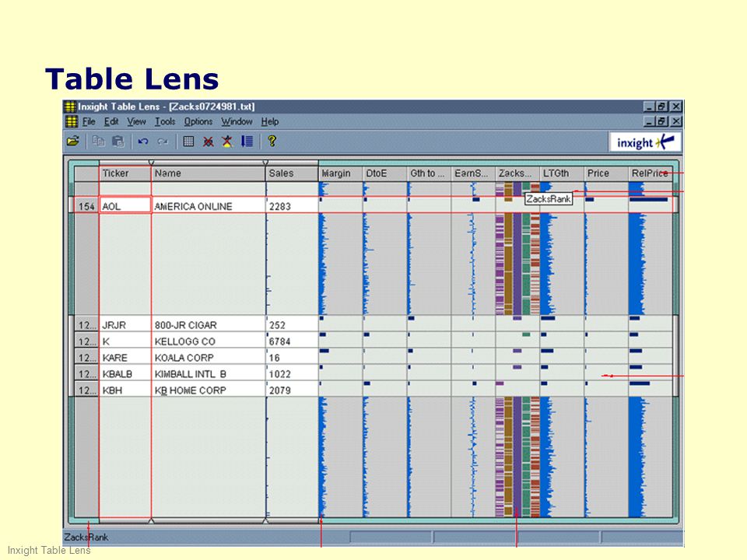Click the AOL ticker cell
The height and width of the screenshot is (560, 747).
125,205
